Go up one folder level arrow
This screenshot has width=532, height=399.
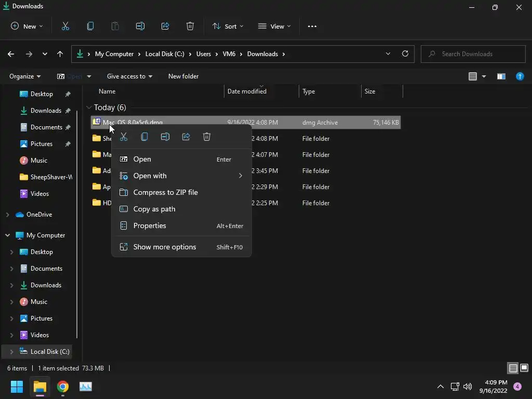click(x=60, y=54)
